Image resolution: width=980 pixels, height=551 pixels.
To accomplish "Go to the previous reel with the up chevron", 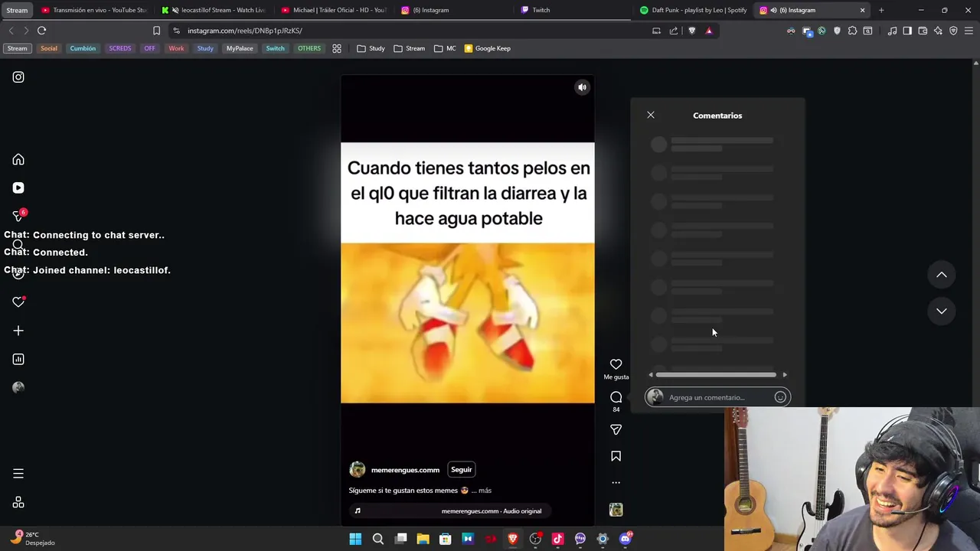I will click(x=942, y=275).
